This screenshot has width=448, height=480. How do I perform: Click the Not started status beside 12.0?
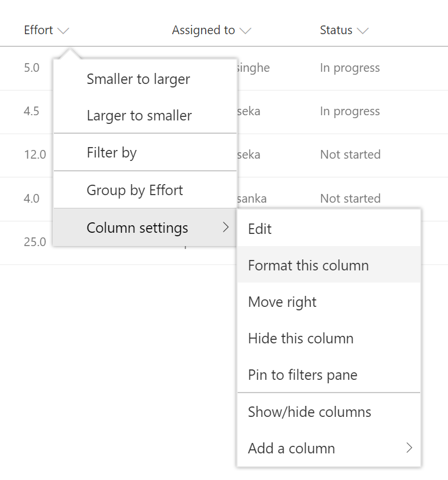350,155
